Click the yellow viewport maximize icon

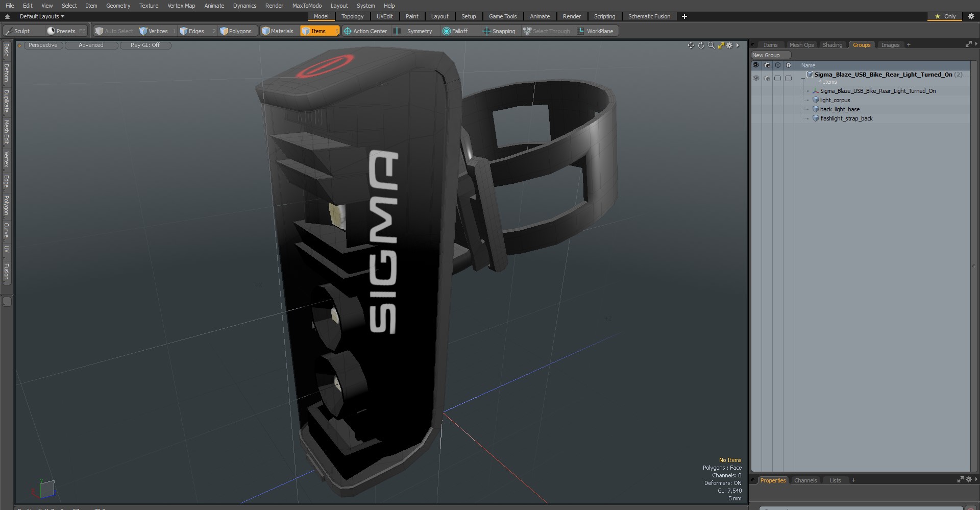coord(721,45)
